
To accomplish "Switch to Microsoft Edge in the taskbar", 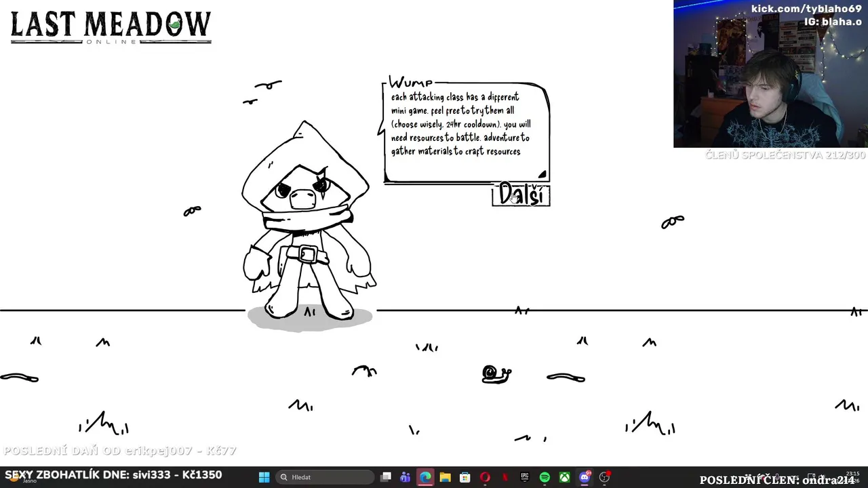I will pyautogui.click(x=425, y=477).
